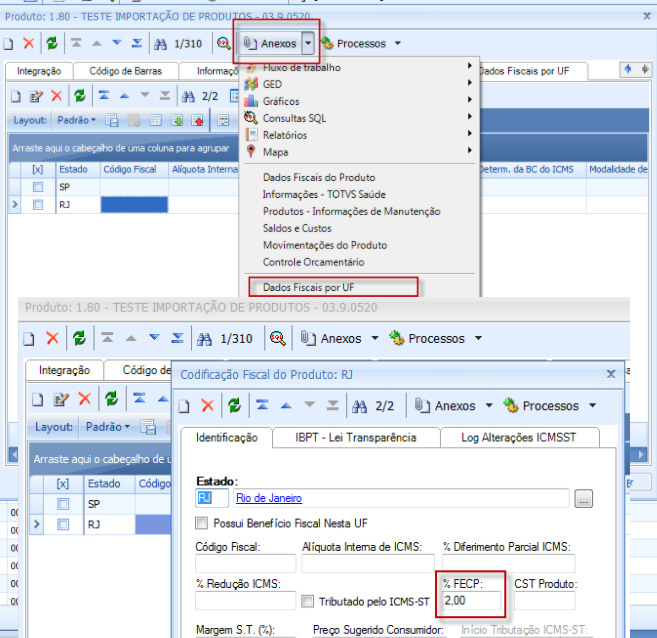
Task: Open the Integração tab in the top window
Action: [39, 71]
